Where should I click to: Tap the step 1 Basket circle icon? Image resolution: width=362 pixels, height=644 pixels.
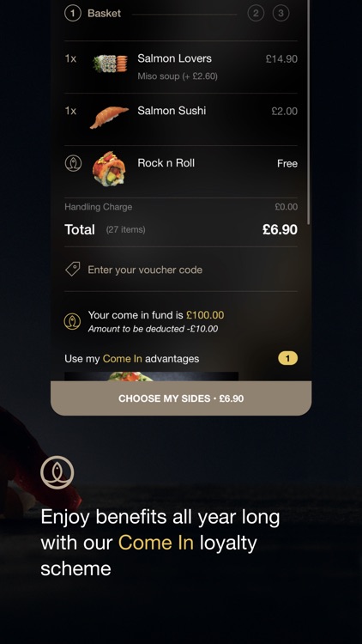pyautogui.click(x=73, y=13)
